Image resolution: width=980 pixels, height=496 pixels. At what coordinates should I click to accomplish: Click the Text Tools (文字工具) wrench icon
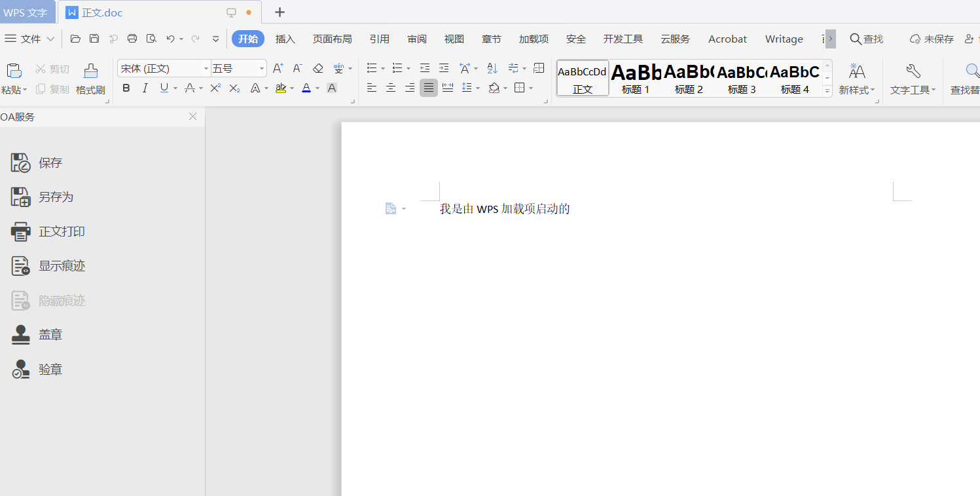click(x=913, y=71)
